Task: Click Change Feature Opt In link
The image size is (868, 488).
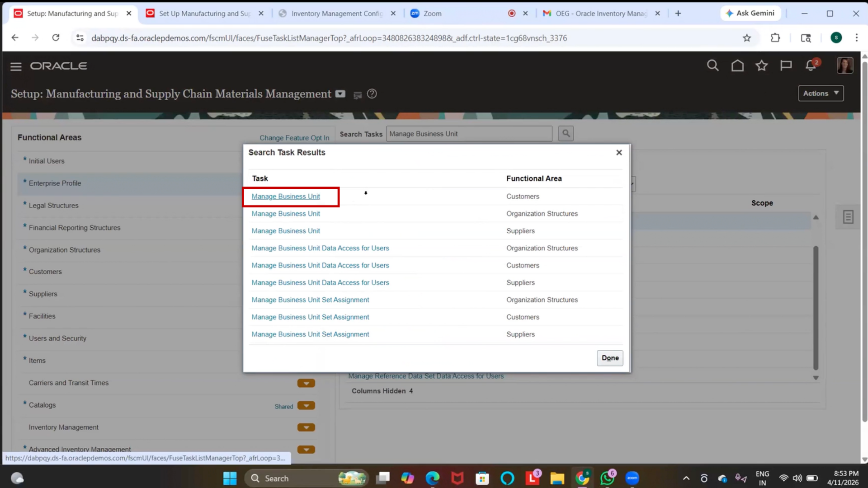Action: [x=294, y=138]
